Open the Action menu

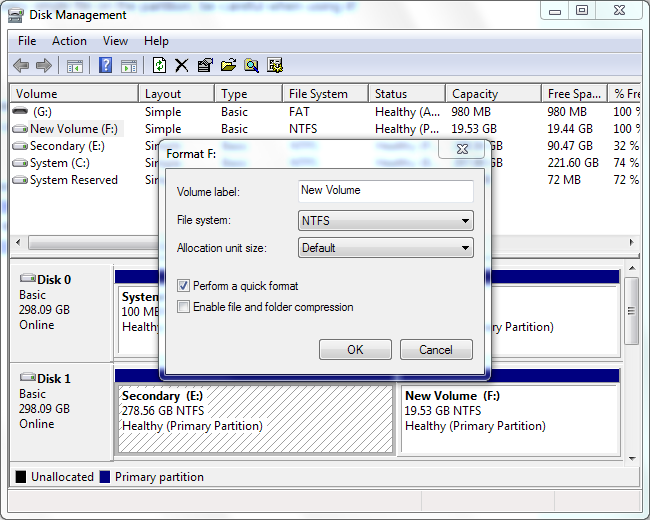point(69,41)
